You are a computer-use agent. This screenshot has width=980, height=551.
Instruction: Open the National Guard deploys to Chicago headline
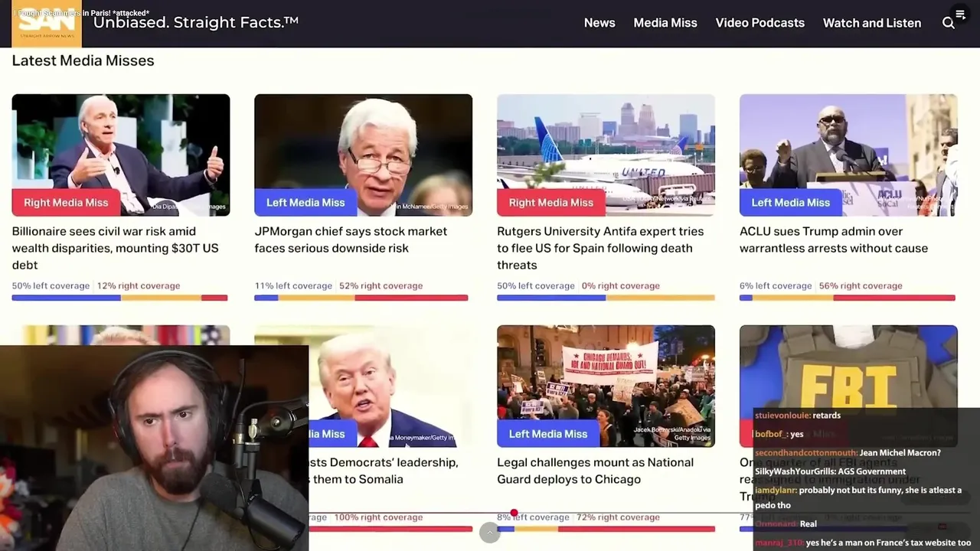[595, 471]
